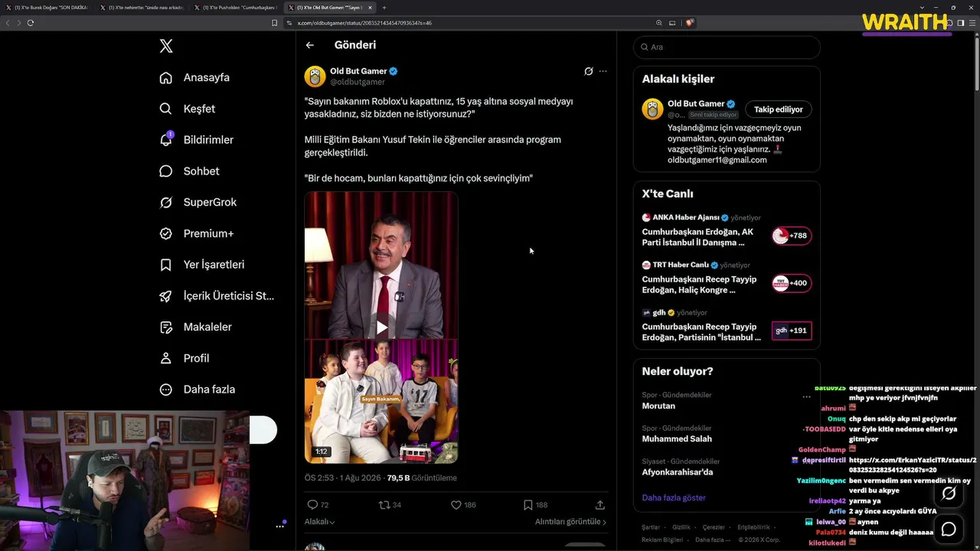This screenshot has height=551, width=980.
Task: Click the Profil person icon
Action: tap(165, 358)
